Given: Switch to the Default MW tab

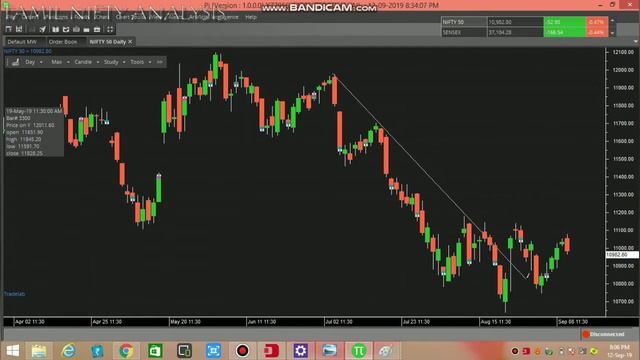Looking at the screenshot, I should pos(22,42).
